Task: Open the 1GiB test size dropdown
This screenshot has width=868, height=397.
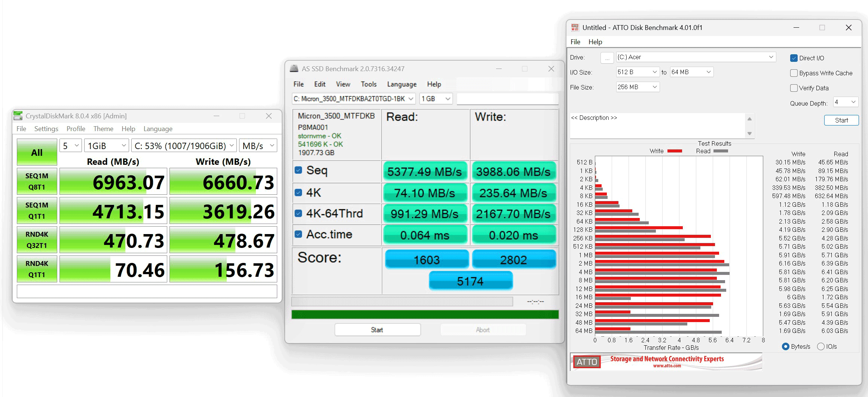Action: 107,146
